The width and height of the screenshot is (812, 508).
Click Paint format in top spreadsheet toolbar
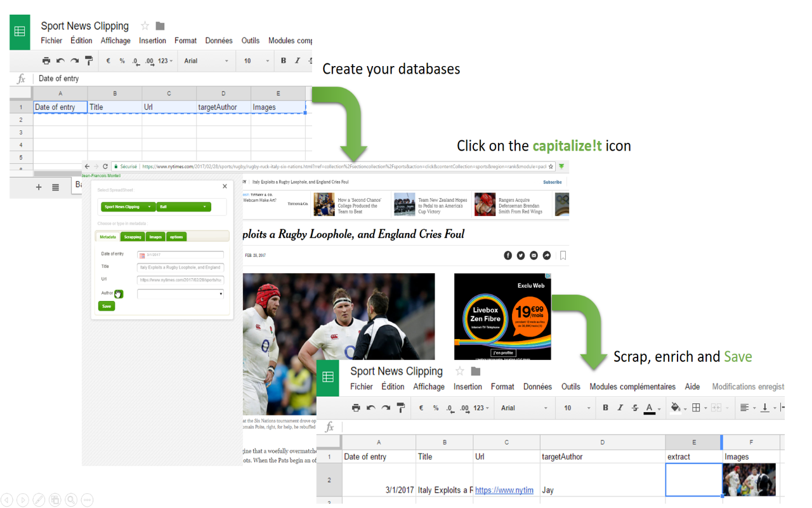coord(89,61)
